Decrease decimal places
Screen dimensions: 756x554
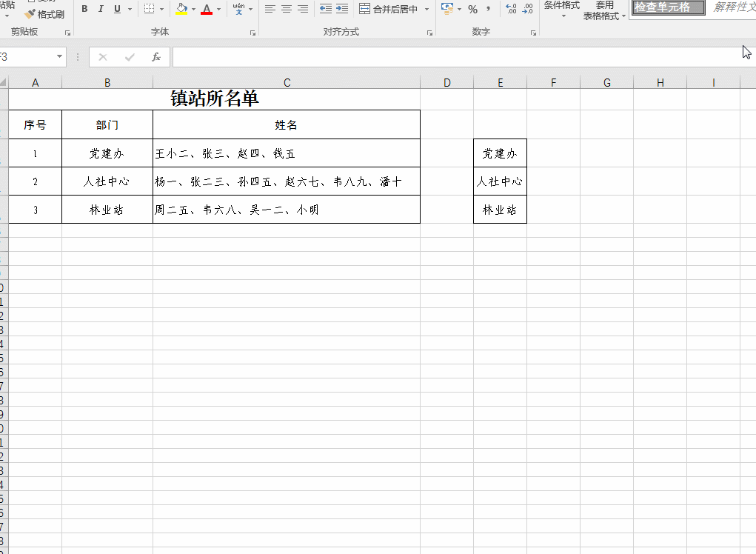tap(527, 9)
